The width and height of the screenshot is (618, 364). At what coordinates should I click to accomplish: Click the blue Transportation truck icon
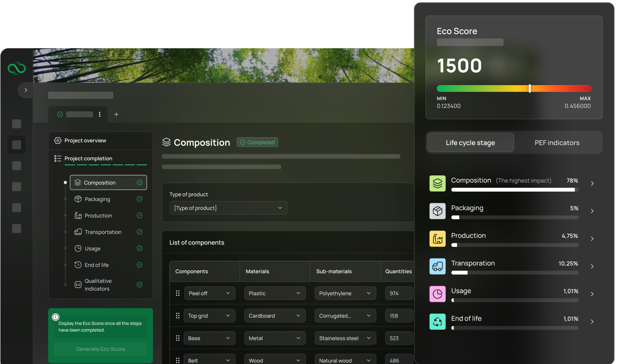click(437, 266)
